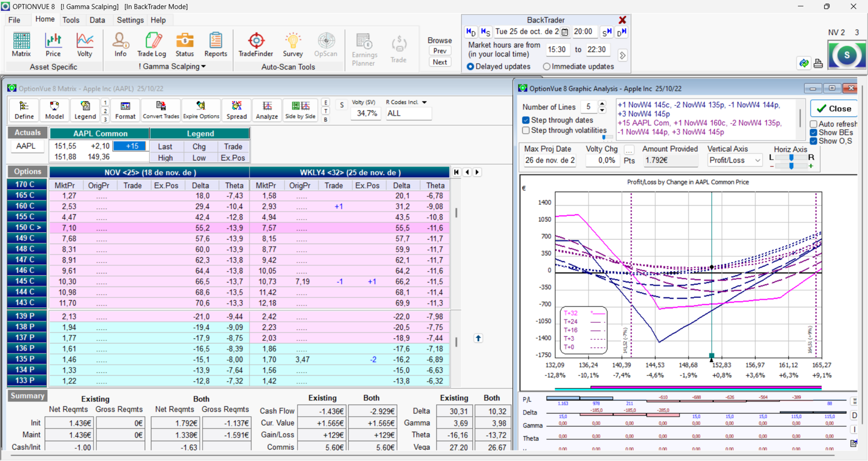Screen dimensions: 868x461
Task: Click the Volty Chg ellipsis button
Action: [x=629, y=149]
